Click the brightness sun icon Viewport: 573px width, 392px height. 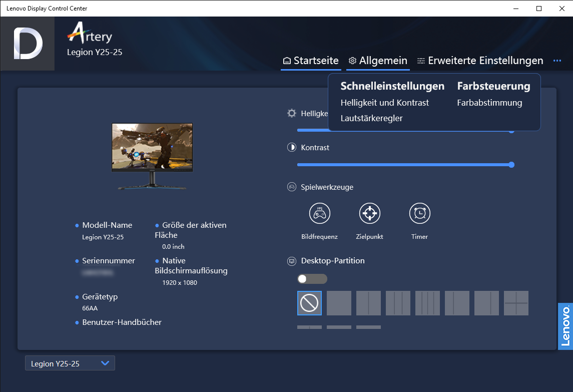click(292, 113)
